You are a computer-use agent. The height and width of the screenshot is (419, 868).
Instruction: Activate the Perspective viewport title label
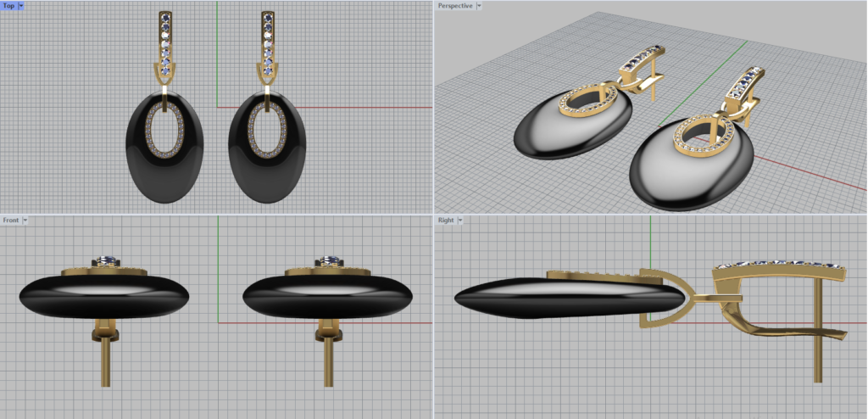[x=455, y=6]
